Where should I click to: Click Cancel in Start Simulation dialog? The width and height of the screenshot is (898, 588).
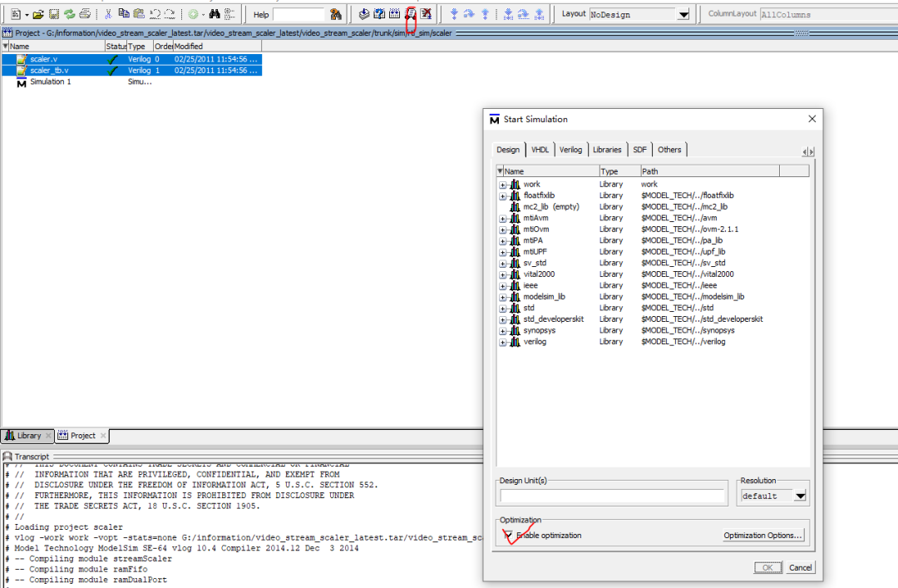point(800,567)
